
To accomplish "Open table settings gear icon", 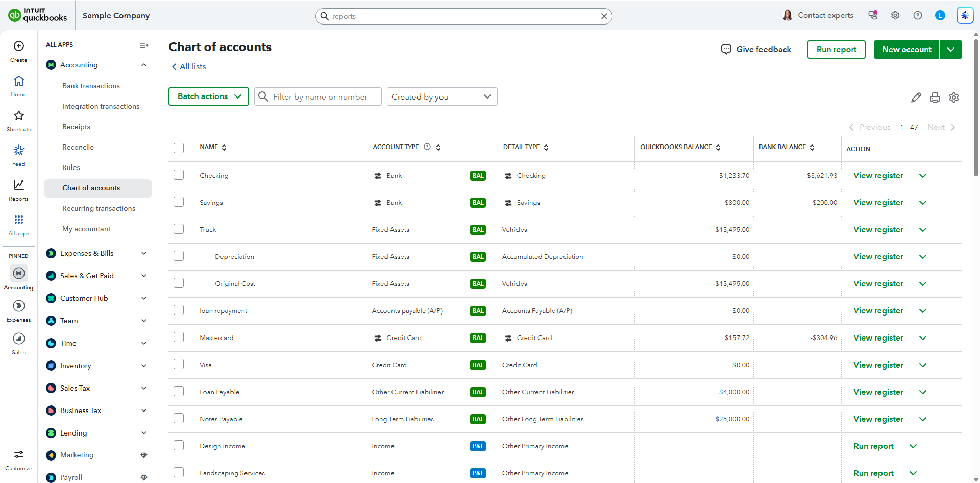I will 954,98.
